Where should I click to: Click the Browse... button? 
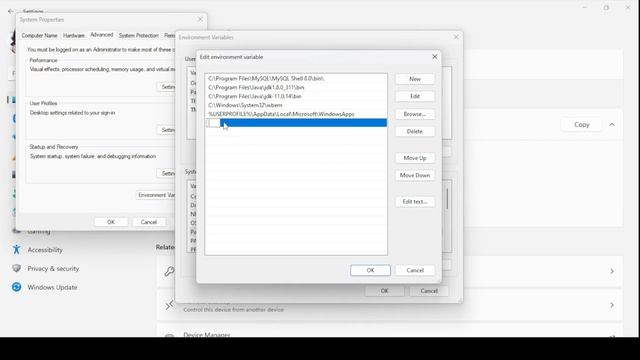pyautogui.click(x=415, y=114)
